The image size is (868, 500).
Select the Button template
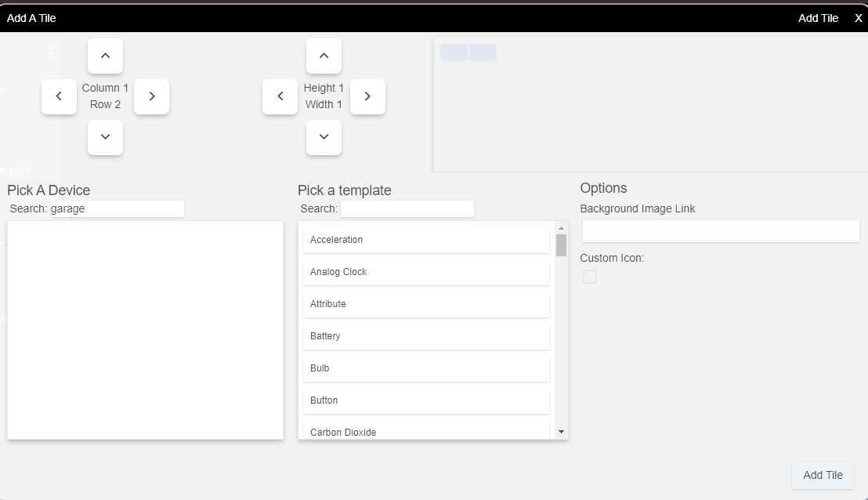[426, 400]
